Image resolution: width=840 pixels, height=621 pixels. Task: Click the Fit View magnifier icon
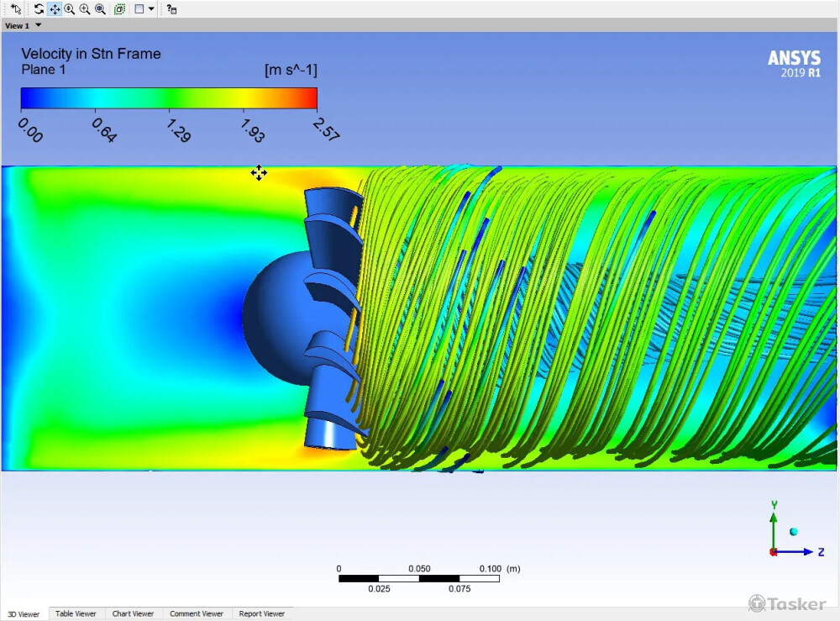[100, 9]
